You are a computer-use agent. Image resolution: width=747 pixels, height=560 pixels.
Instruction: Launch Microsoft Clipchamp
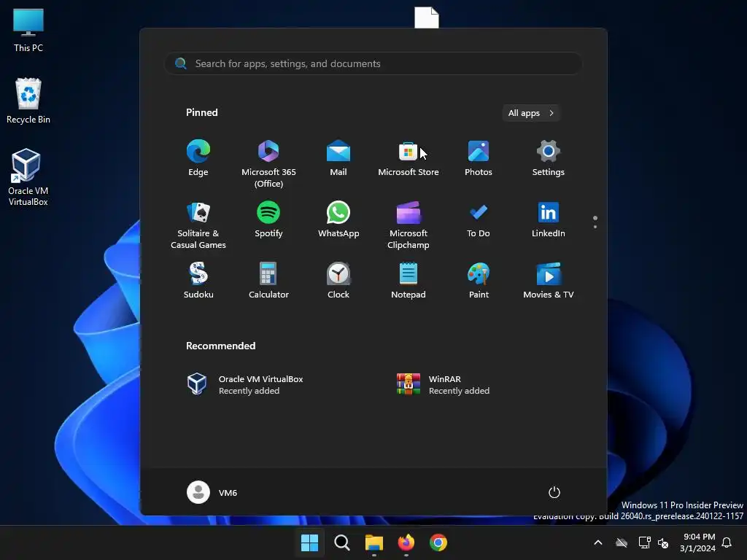[409, 225]
